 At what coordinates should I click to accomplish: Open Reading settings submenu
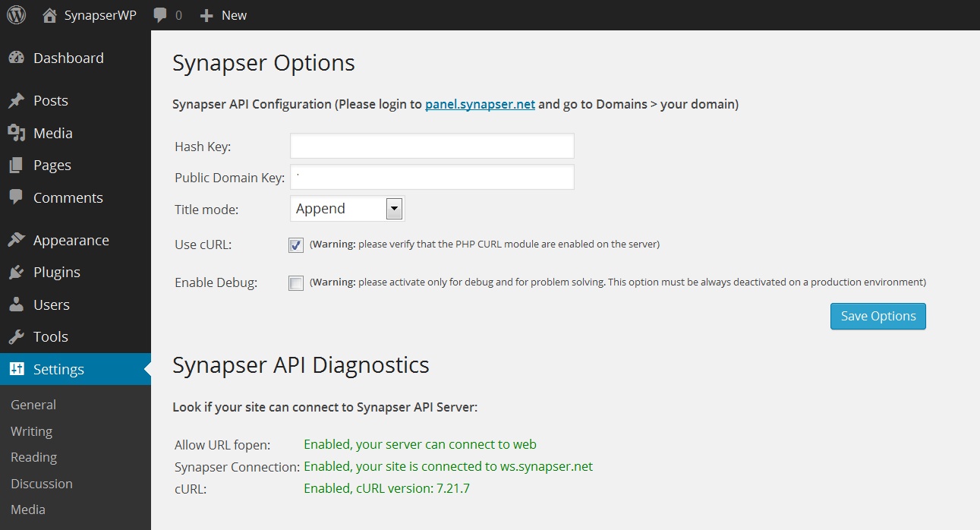click(33, 457)
